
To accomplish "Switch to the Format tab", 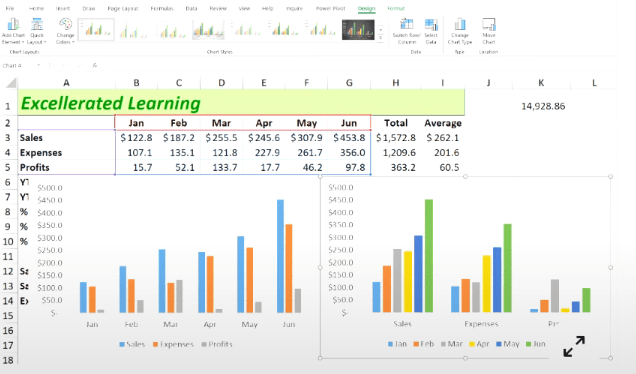I will point(396,8).
